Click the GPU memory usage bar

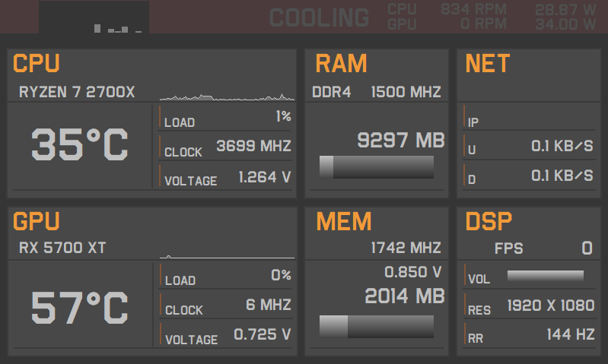click(x=377, y=326)
